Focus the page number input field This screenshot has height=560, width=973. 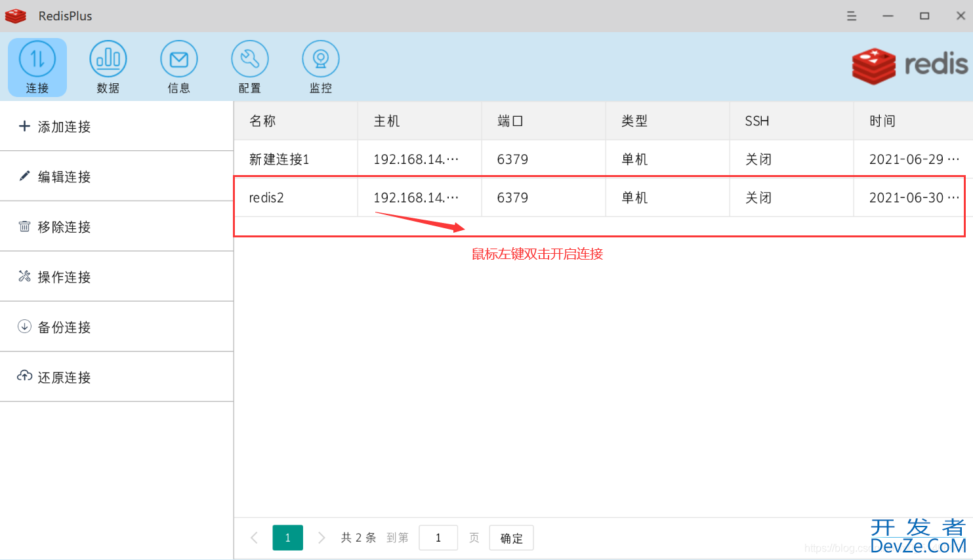(x=438, y=538)
